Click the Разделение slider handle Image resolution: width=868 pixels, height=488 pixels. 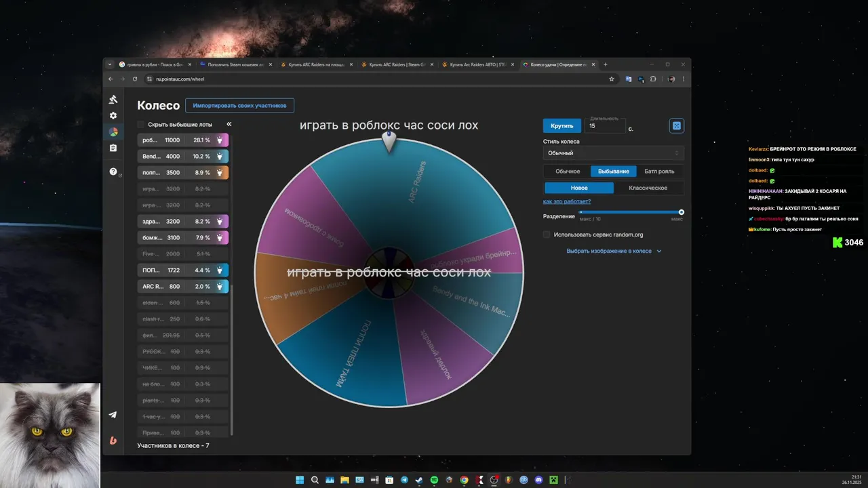[x=682, y=212]
